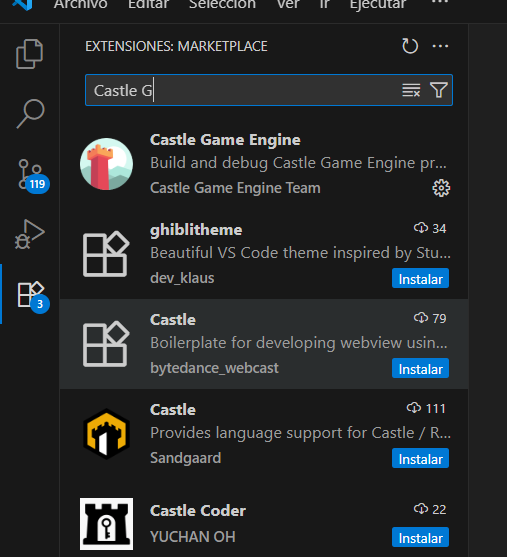The height and width of the screenshot is (557, 507).
Task: Click Castle Coder download count 22
Action: click(430, 509)
